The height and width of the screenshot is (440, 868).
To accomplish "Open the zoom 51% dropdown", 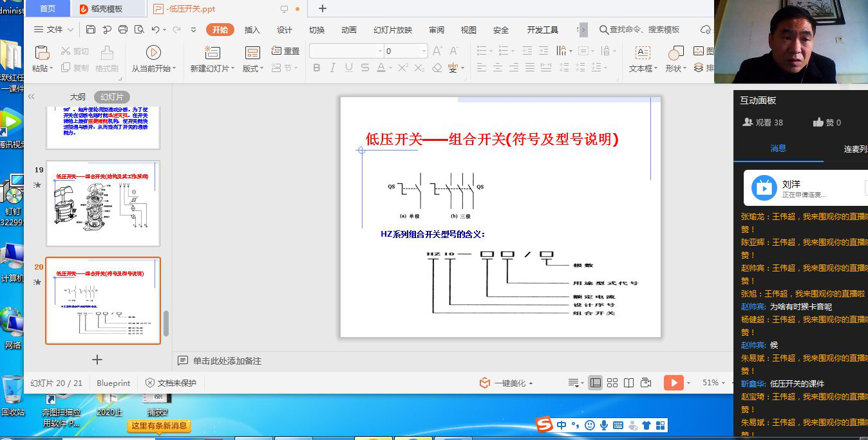I will coord(724,383).
